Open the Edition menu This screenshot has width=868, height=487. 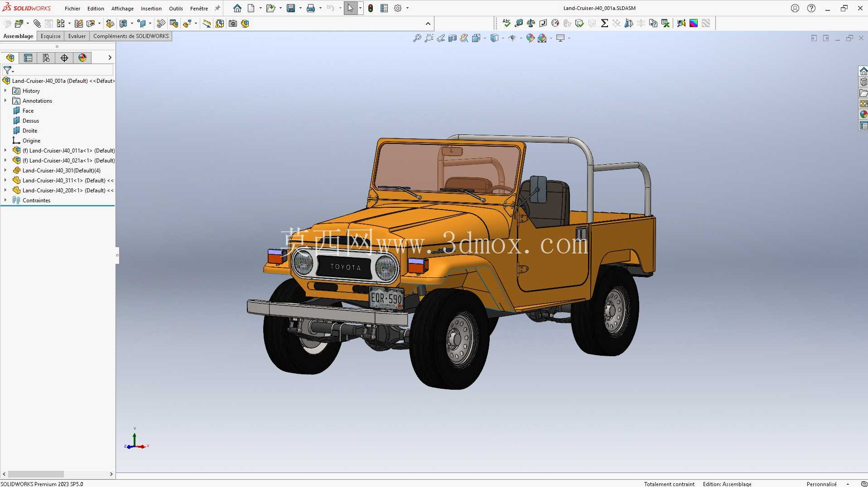[96, 8]
